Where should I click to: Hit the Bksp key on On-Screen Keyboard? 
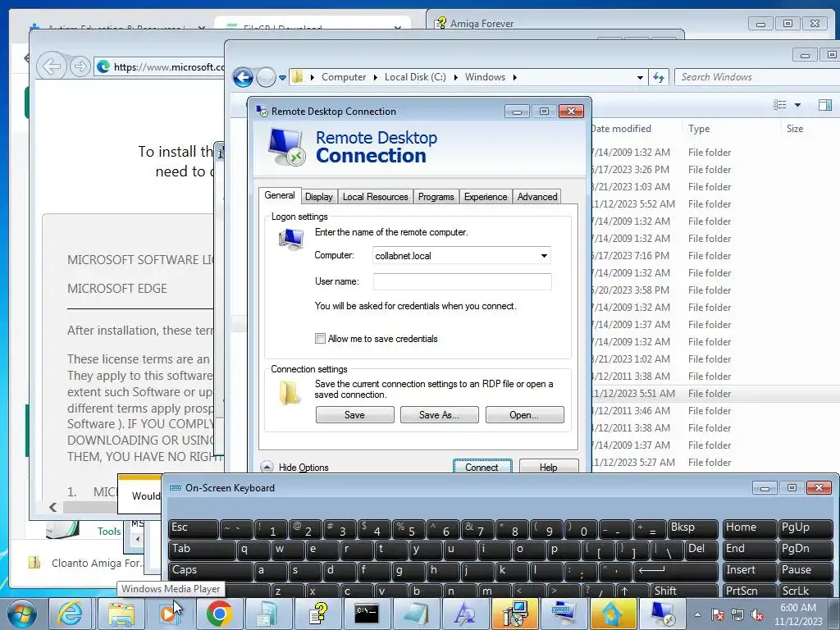[x=692, y=528]
